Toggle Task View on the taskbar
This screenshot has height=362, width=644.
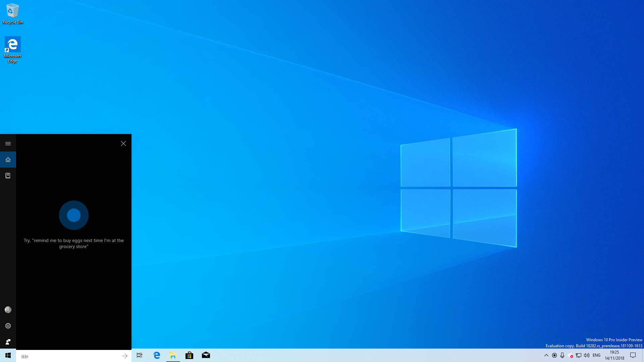coord(140,356)
